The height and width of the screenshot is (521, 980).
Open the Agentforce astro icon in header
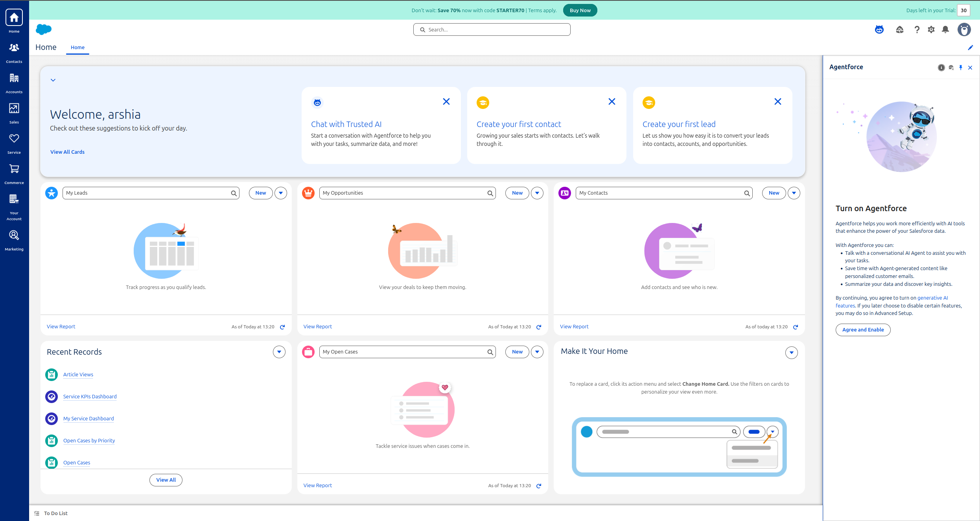pyautogui.click(x=879, y=29)
